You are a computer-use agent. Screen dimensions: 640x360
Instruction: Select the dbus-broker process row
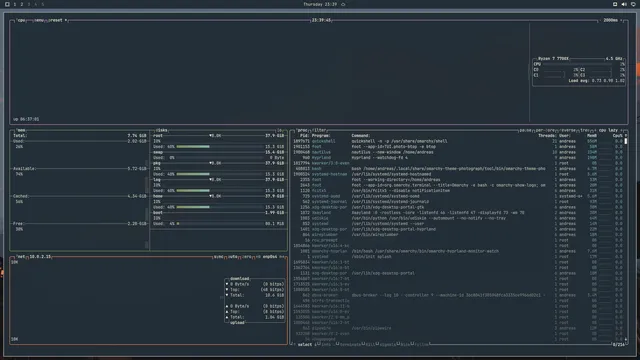[457, 295]
